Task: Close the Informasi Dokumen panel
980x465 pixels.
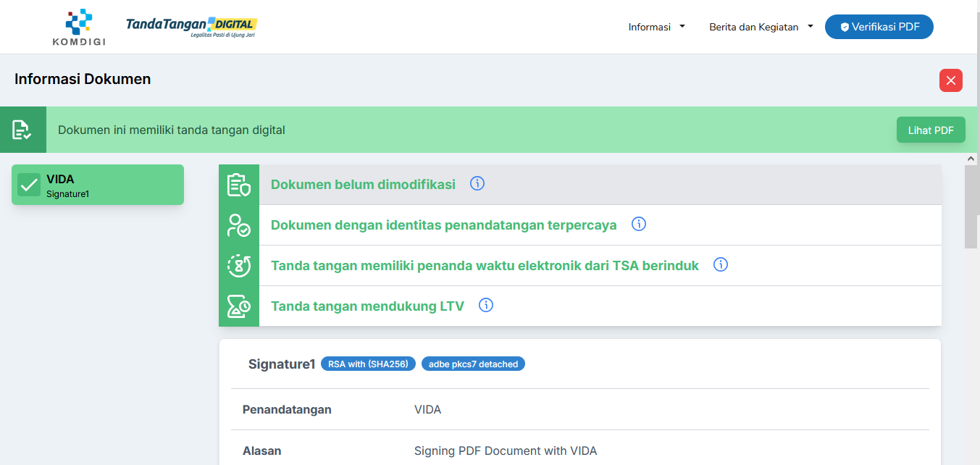Action: [x=950, y=80]
